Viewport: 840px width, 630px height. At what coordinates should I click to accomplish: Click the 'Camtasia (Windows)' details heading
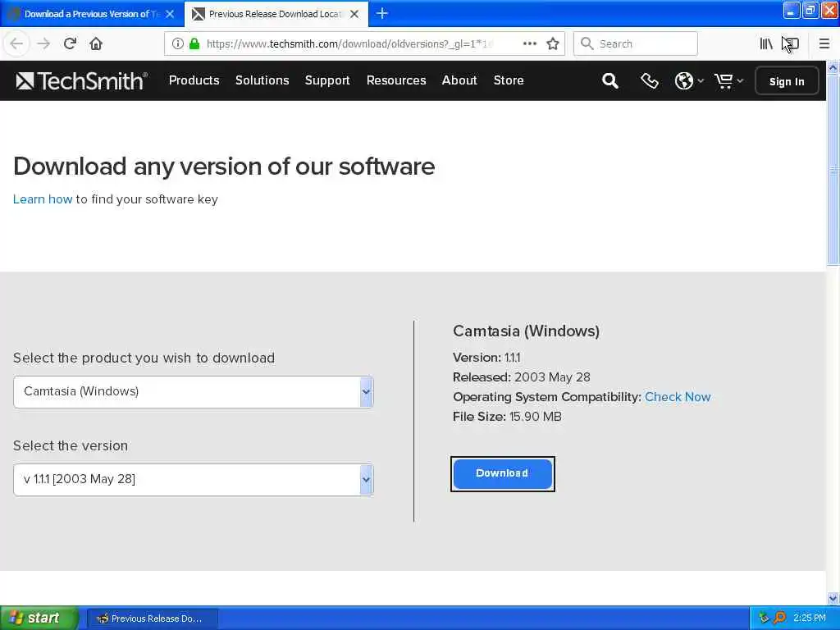pos(526,331)
